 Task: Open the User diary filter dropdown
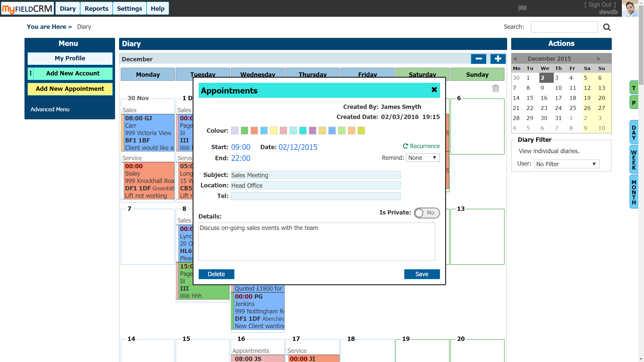(566, 164)
